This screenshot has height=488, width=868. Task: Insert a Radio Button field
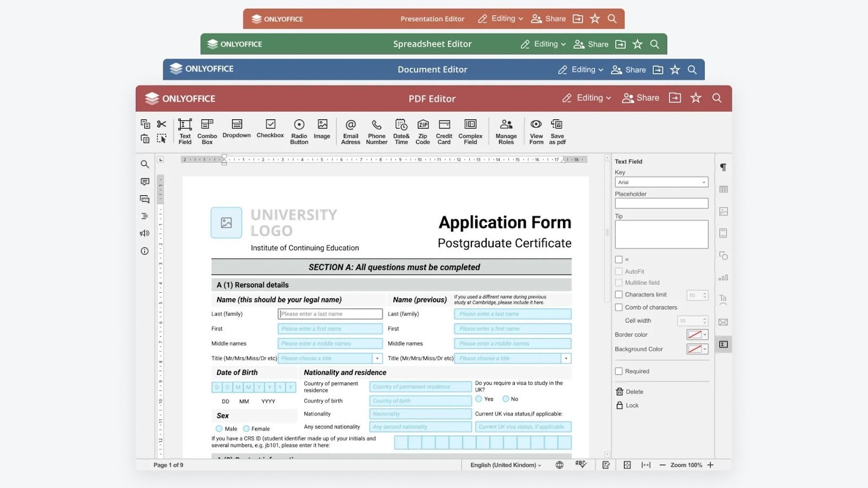coord(298,131)
